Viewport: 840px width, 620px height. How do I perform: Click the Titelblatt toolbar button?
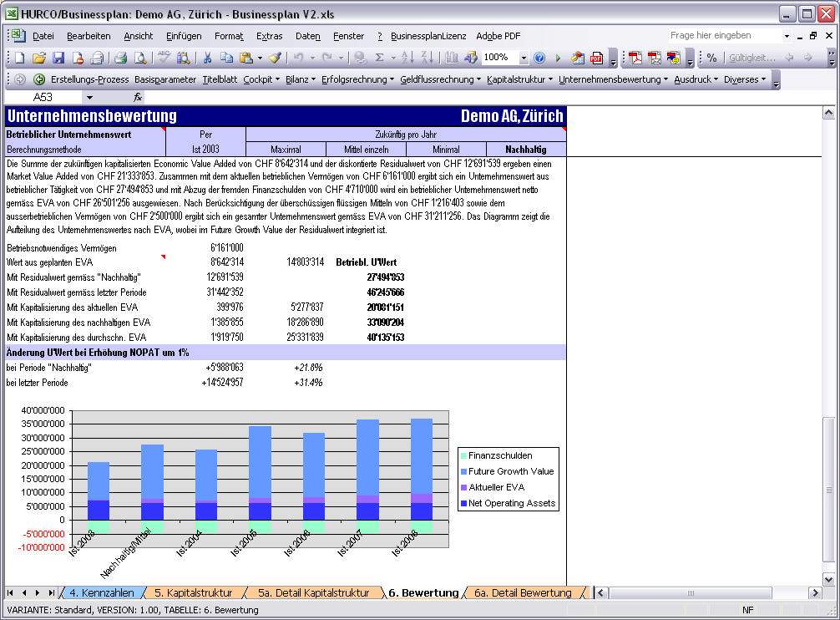[220, 79]
